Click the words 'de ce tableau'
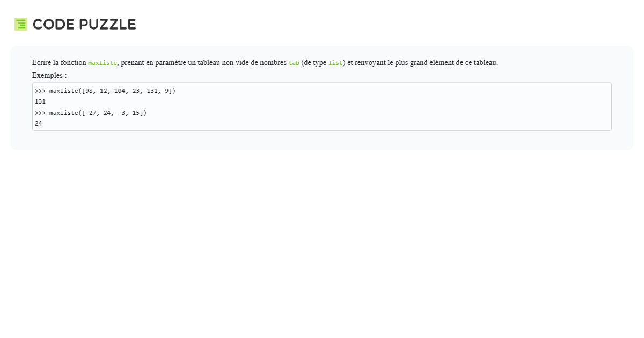Viewport: 644px width, 338px height. pyautogui.click(x=477, y=62)
